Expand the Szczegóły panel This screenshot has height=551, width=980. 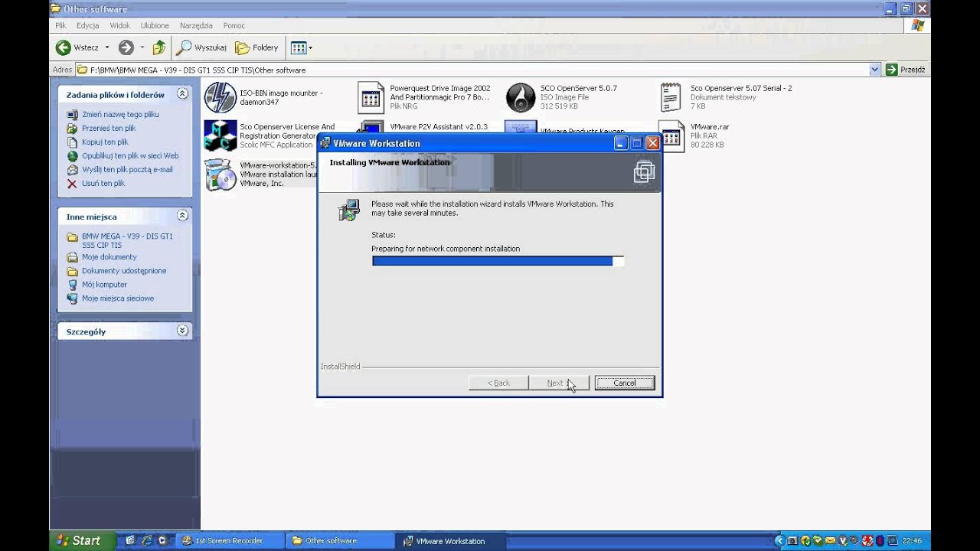pos(182,331)
